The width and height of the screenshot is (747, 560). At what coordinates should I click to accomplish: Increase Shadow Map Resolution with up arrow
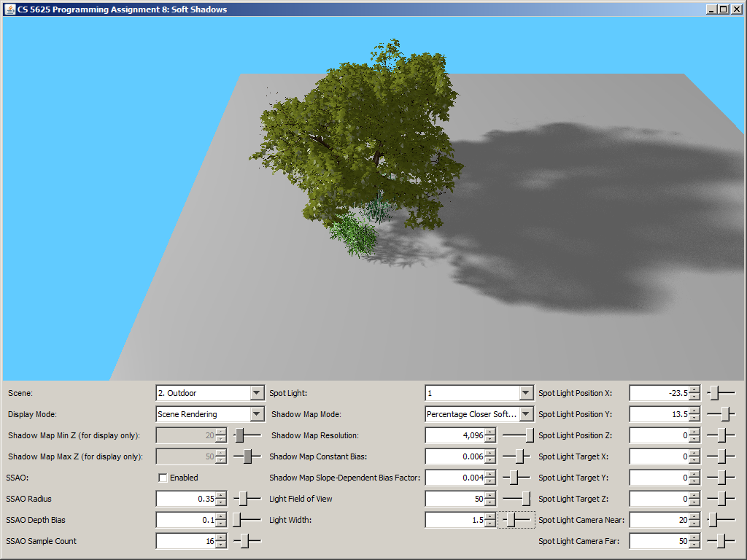489,432
